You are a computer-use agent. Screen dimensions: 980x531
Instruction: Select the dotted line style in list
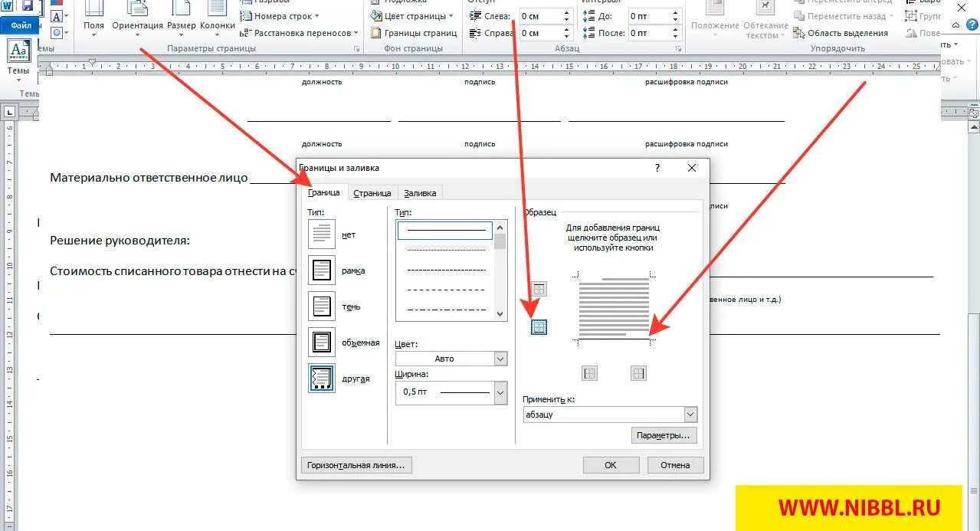[446, 250]
